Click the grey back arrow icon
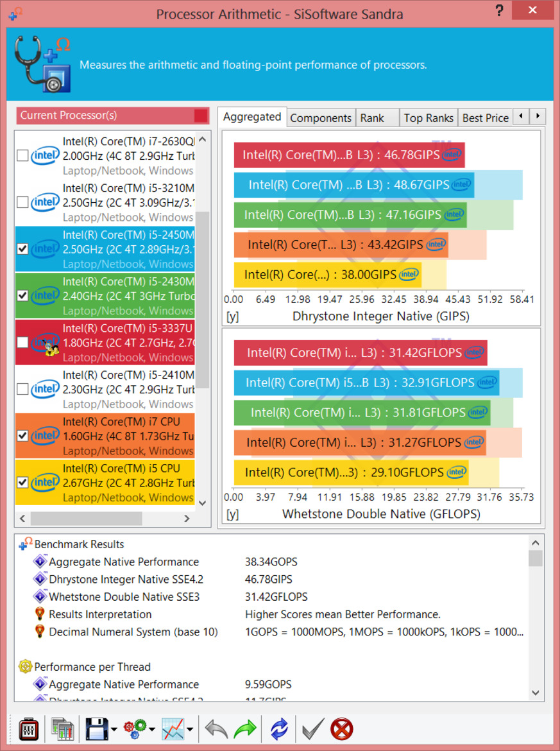Screen dimensions: 560x751 216,729
